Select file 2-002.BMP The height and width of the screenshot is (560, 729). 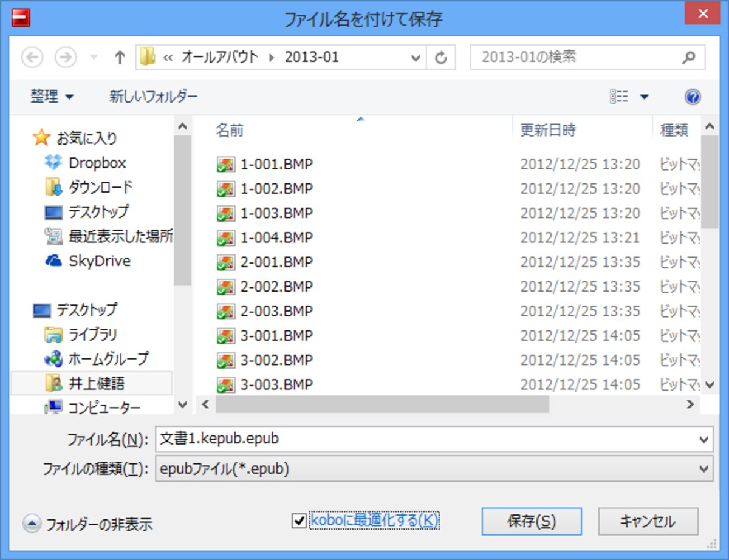pyautogui.click(x=277, y=287)
